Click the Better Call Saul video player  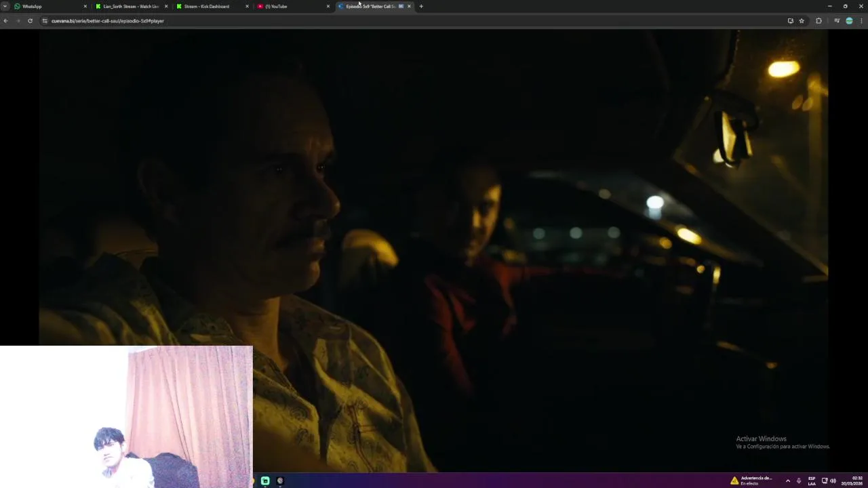pyautogui.click(x=433, y=250)
